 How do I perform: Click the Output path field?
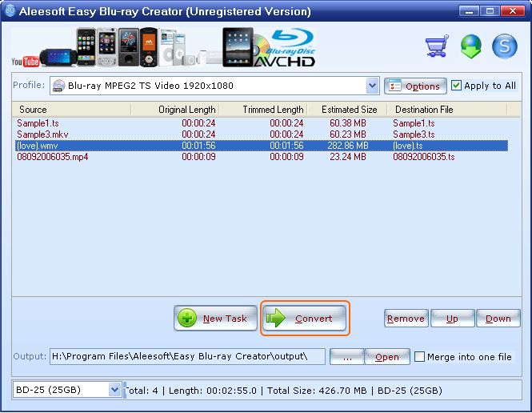coord(187,356)
